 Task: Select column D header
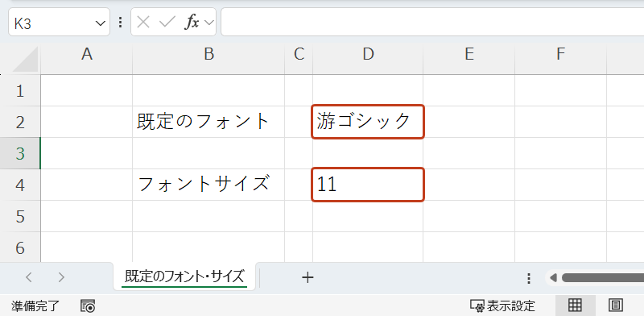tap(368, 54)
